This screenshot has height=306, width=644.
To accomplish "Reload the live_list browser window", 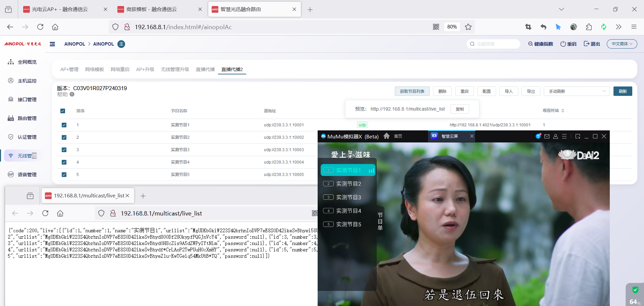I will [45, 213].
